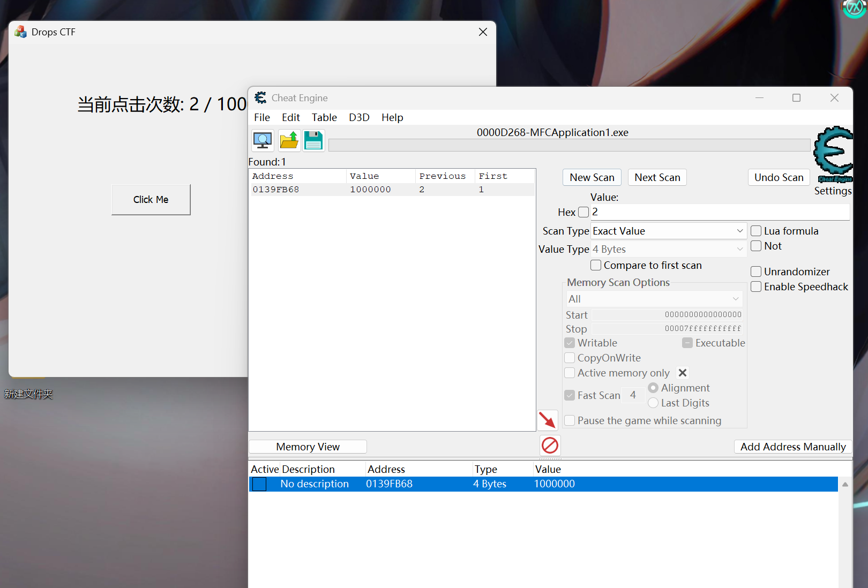Click the save floppy disk icon
The width and height of the screenshot is (868, 588).
(x=313, y=140)
